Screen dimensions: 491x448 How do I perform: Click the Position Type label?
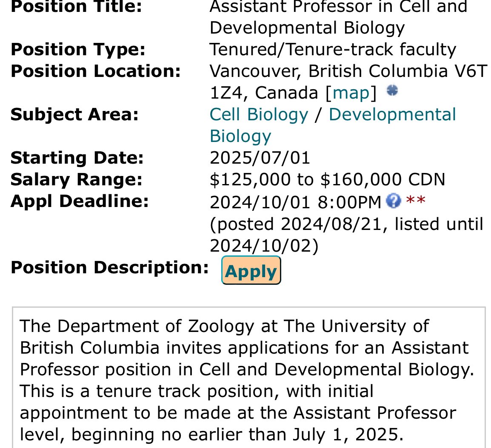coord(78,50)
